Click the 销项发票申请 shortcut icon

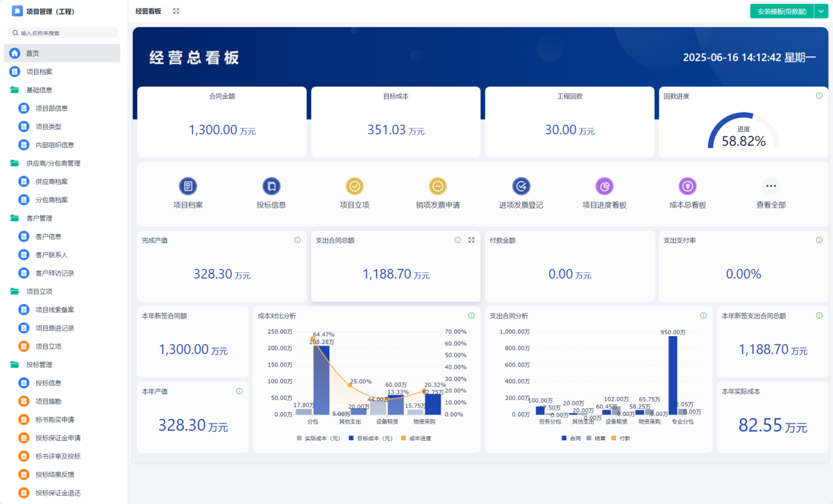(437, 186)
